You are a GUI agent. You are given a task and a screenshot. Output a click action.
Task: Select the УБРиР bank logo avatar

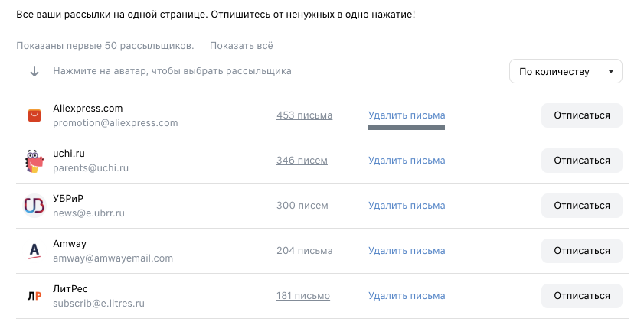pos(34,206)
